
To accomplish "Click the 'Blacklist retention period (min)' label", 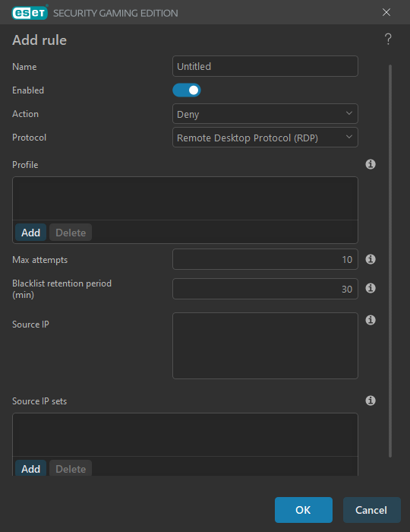I will 61,289.
